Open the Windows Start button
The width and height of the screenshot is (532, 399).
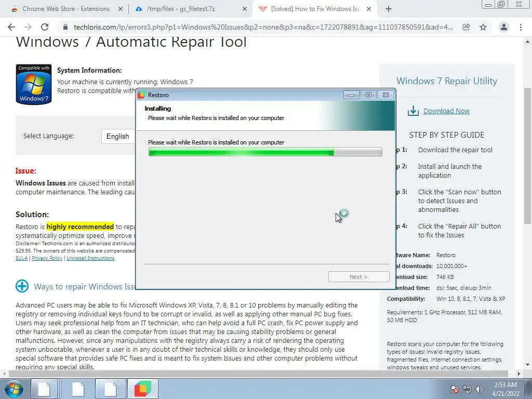(14, 389)
